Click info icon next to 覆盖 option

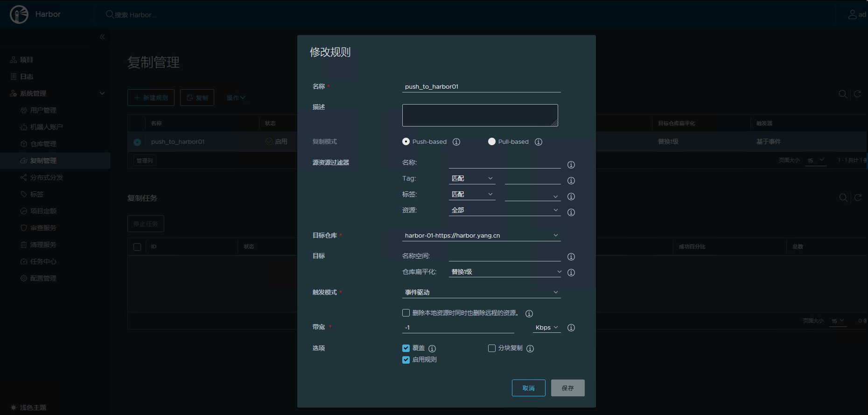(432, 349)
